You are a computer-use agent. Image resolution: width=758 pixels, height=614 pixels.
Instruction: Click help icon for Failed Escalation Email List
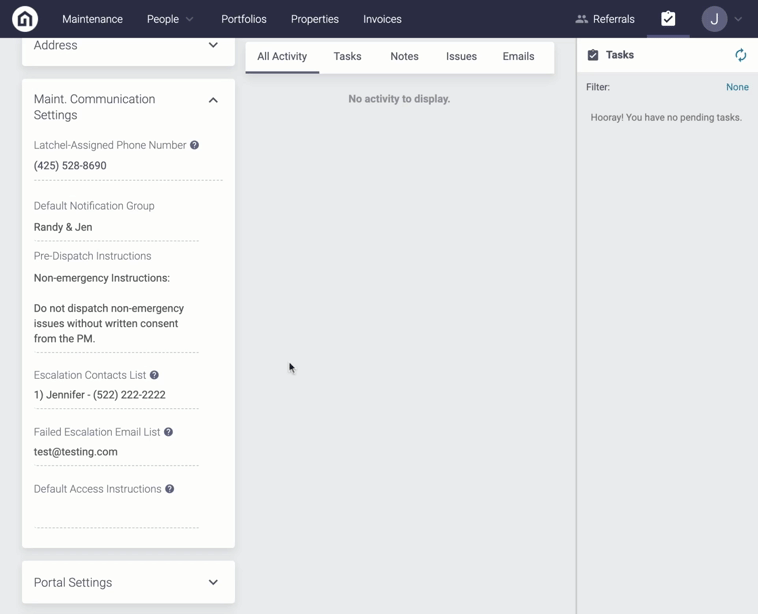[x=168, y=433]
